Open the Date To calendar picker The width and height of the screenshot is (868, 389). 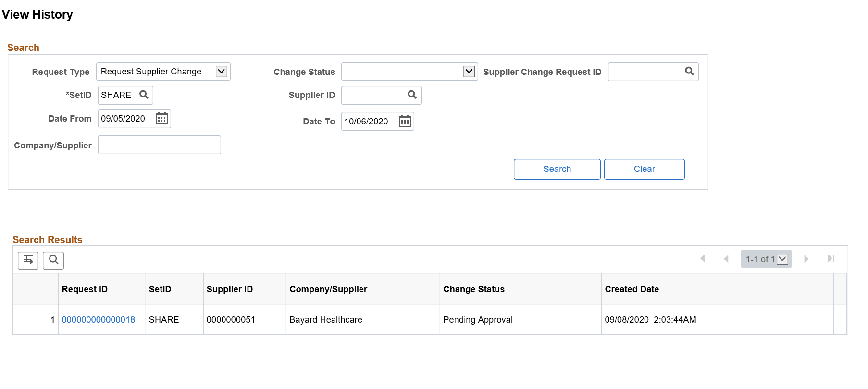point(405,121)
